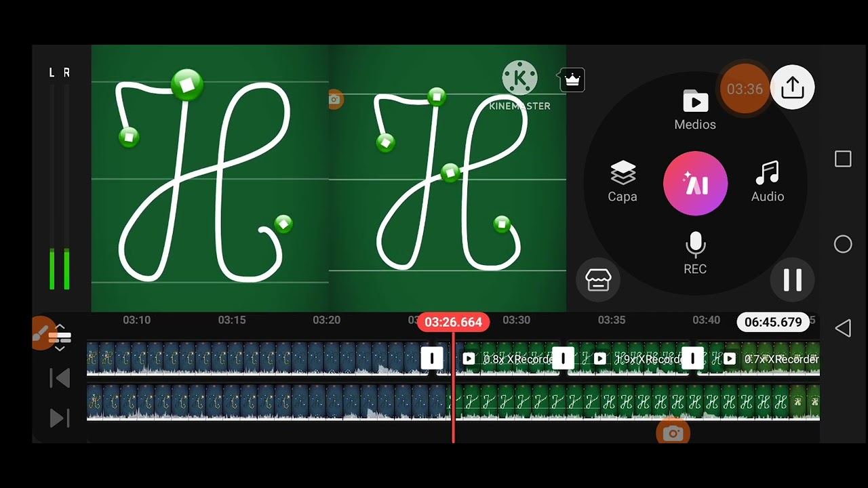Screen dimensions: 868x488
Task: Expand the timeline track view
Action: pos(60,337)
